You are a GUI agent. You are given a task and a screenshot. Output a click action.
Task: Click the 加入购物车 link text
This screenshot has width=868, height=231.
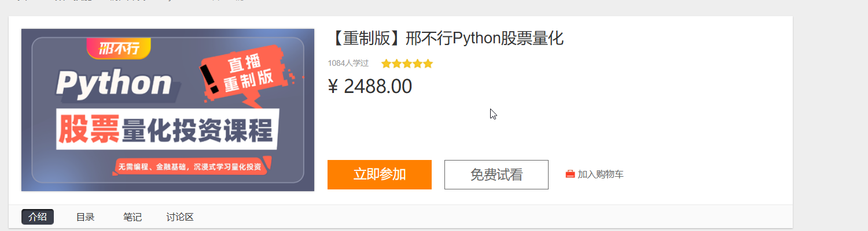[x=601, y=174]
